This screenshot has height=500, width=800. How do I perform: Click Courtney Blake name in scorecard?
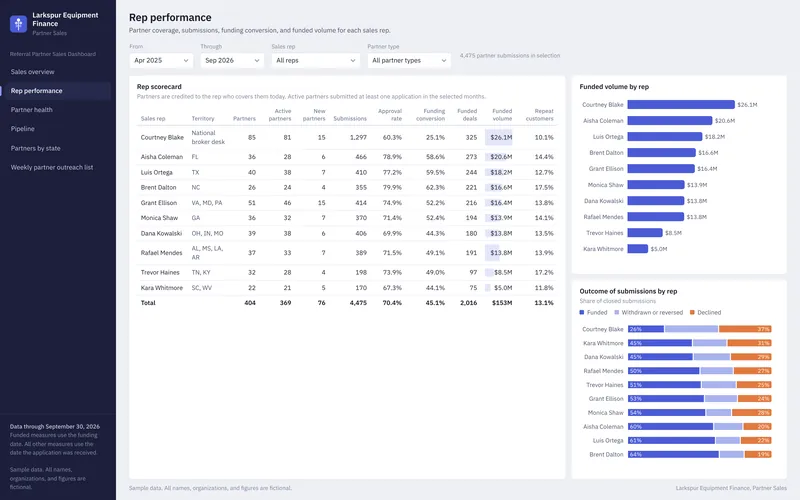tap(162, 137)
